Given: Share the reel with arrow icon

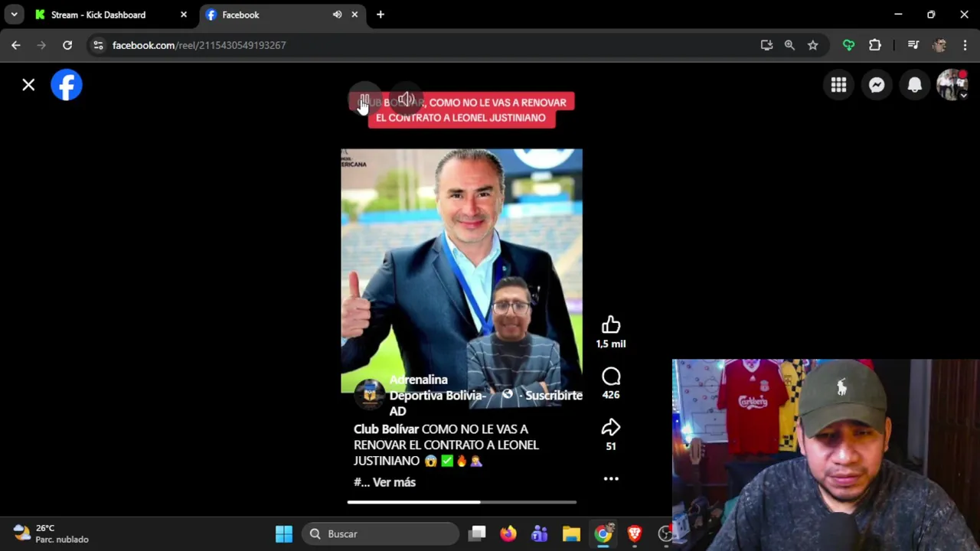Looking at the screenshot, I should coord(611,428).
